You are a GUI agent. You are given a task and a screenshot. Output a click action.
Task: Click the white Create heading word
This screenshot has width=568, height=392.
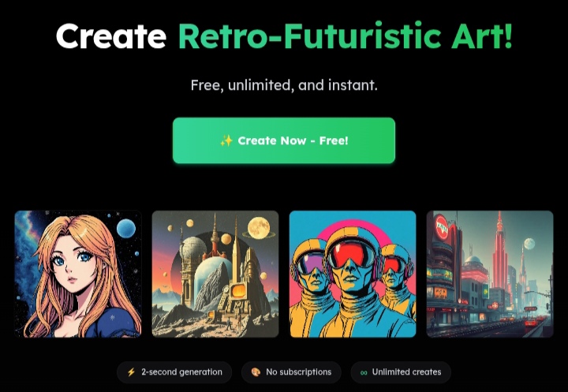[x=111, y=35]
